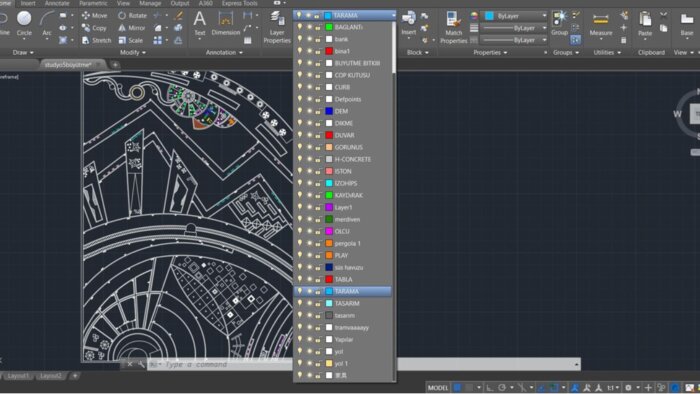Switch to Layout1 tab
Image resolution: width=700 pixels, height=394 pixels.
coord(17,376)
